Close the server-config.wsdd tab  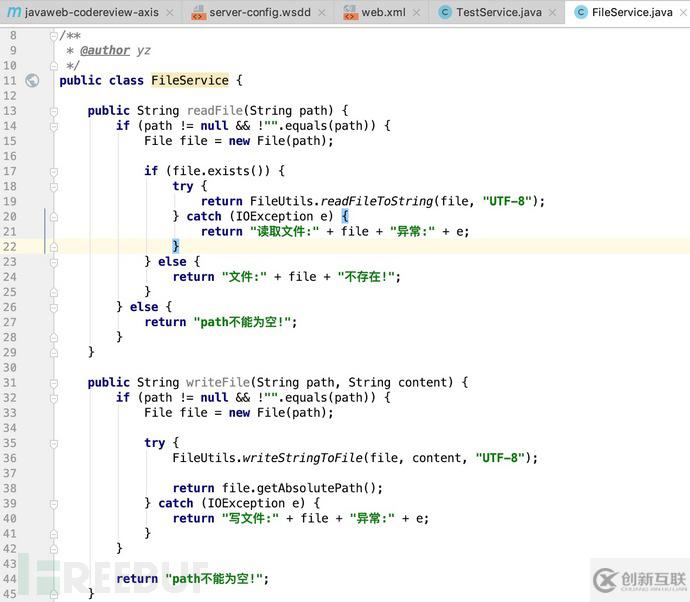322,13
